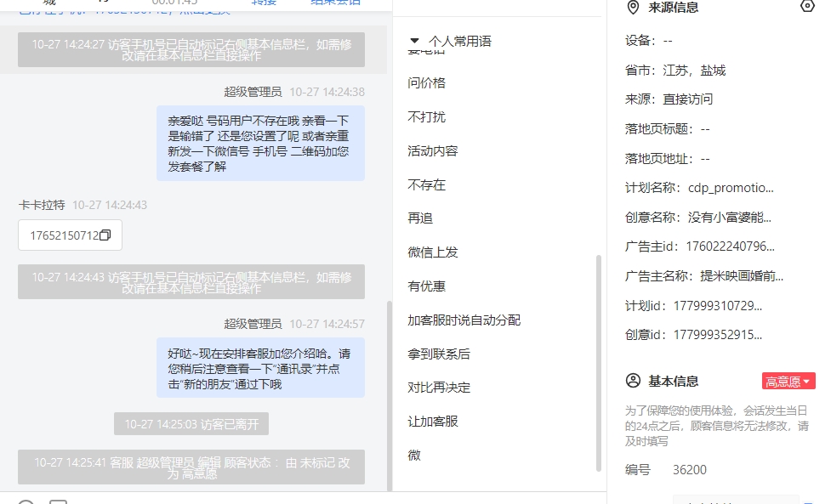Use the 让加客服 quick phrase
831x504 pixels.
[432, 422]
